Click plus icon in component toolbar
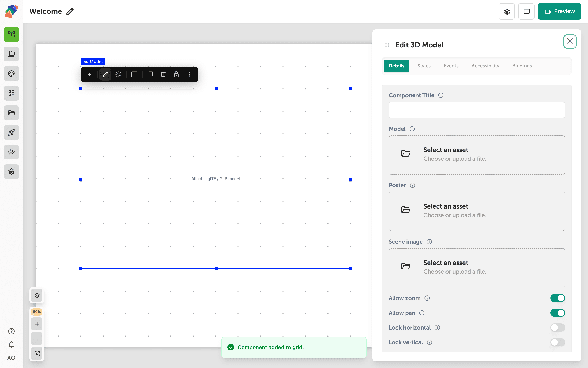This screenshot has width=588, height=368. 89,74
